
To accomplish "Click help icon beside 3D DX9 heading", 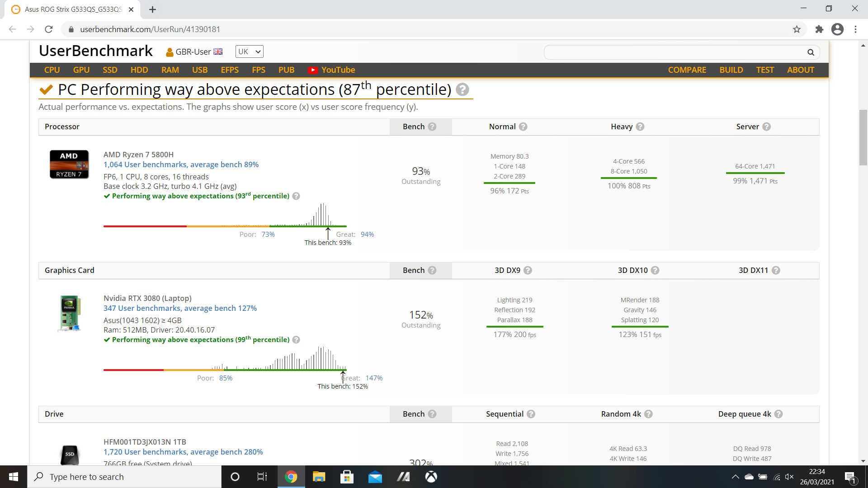I will tap(528, 270).
